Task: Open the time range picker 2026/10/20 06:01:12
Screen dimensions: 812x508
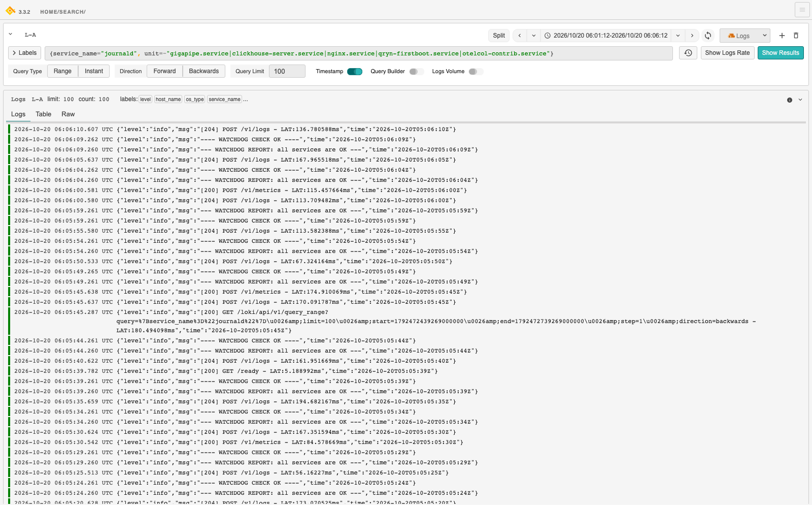Action: click(606, 36)
